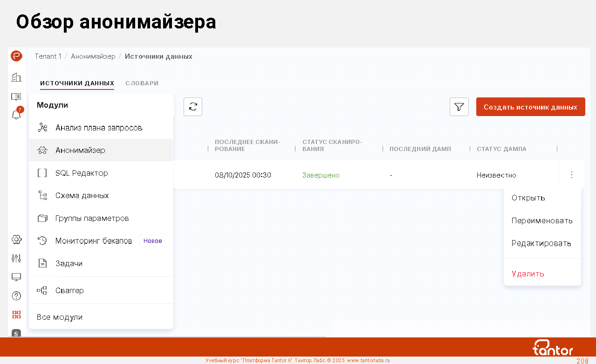Image resolution: width=596 pixels, height=364 pixels.
Task: Open the notifications bell icon
Action: pos(16,114)
